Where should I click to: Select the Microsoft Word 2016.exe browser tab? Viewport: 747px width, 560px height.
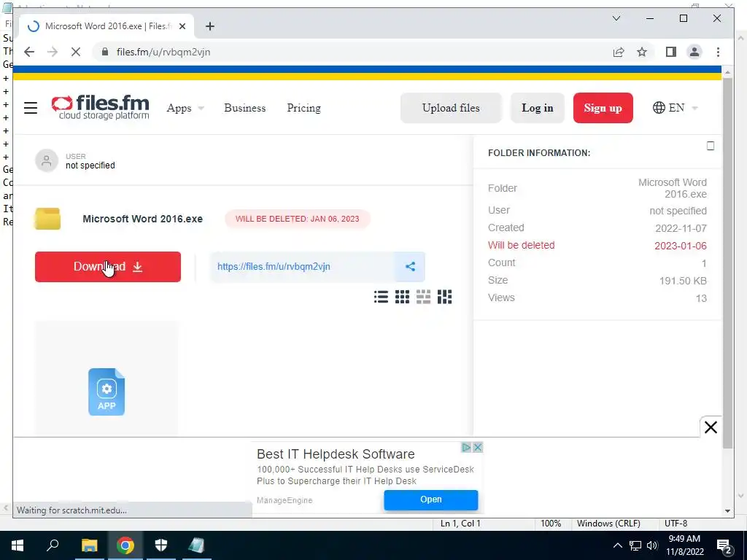click(x=106, y=26)
